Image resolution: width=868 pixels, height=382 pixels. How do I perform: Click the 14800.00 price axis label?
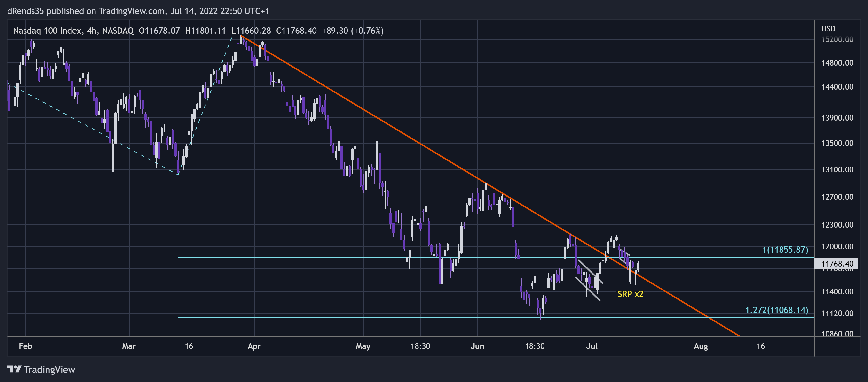837,63
